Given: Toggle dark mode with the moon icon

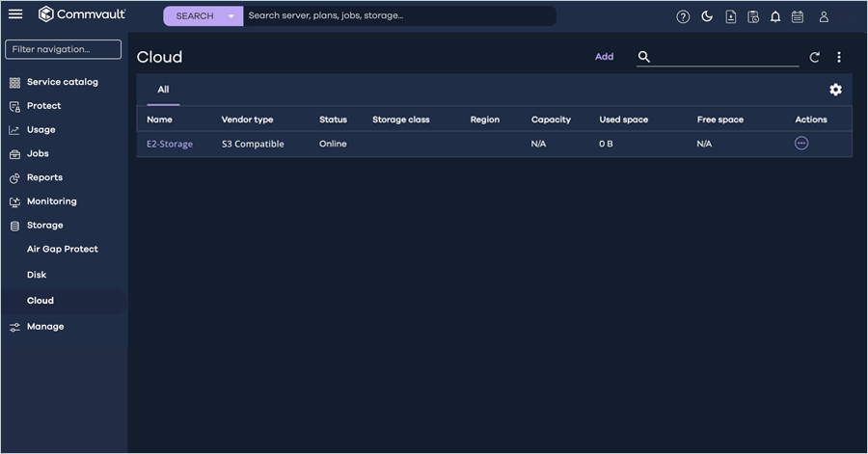Looking at the screenshot, I should [x=707, y=16].
